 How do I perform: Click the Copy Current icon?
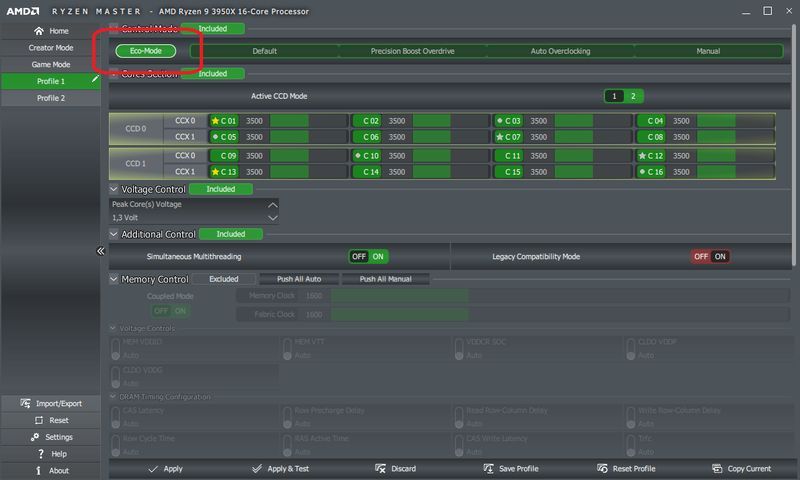coord(717,468)
